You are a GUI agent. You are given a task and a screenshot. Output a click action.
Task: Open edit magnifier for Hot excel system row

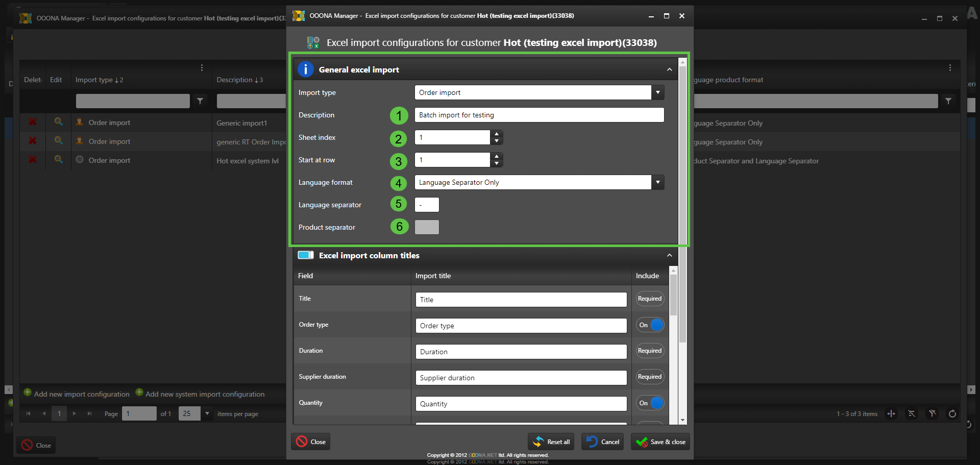59,160
